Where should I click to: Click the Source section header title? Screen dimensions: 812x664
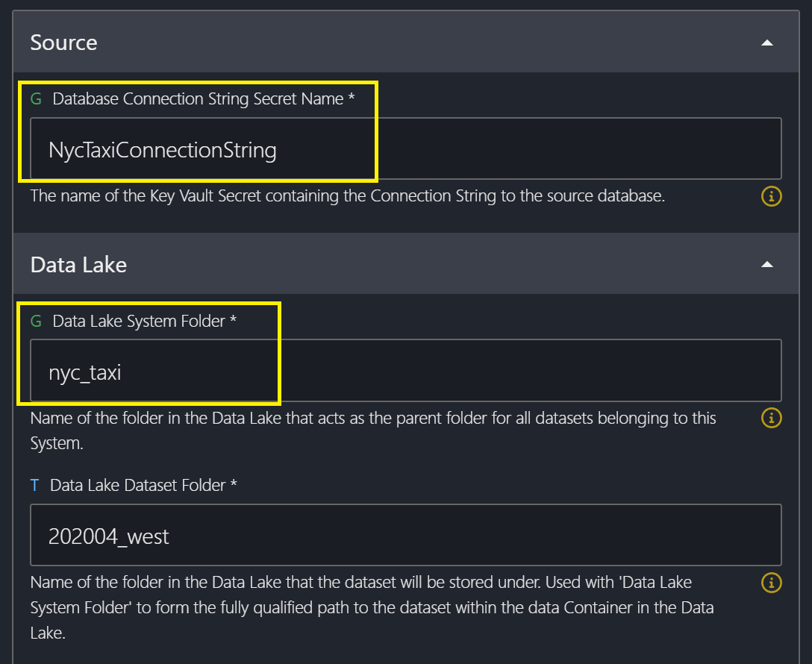63,43
